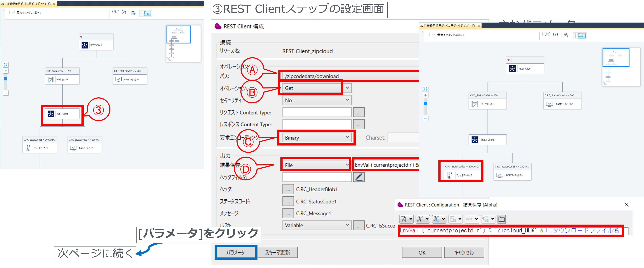644x268 pixels.
Task: Open the 要求エンコーディング dropdown showing Binary
Action: [317, 138]
